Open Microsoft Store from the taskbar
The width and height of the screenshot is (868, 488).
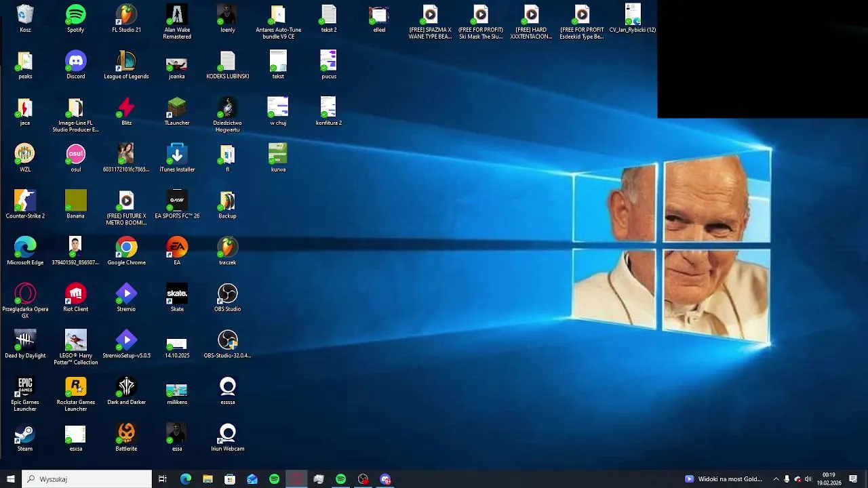(x=230, y=479)
